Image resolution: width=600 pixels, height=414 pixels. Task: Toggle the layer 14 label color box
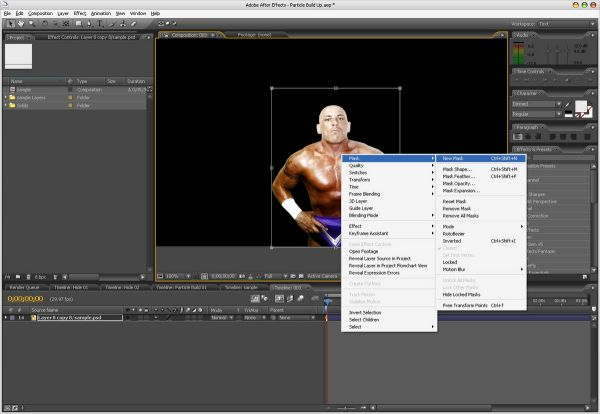click(12, 318)
